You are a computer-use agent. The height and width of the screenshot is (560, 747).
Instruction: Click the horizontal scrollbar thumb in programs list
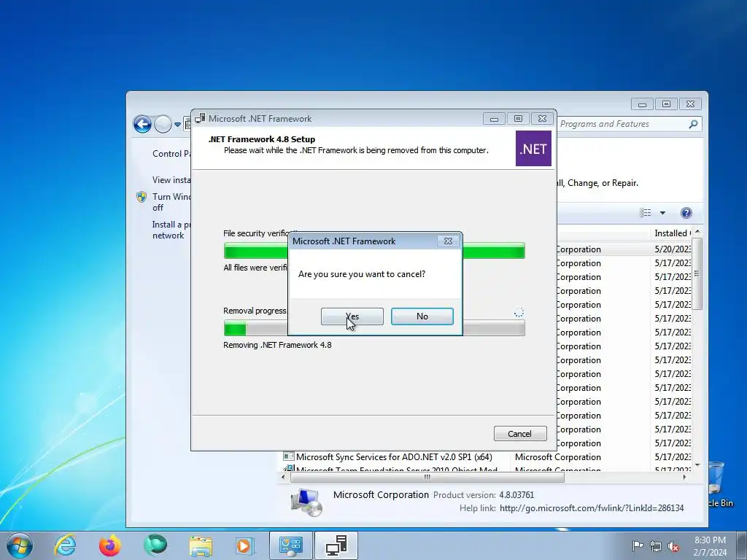pos(427,477)
